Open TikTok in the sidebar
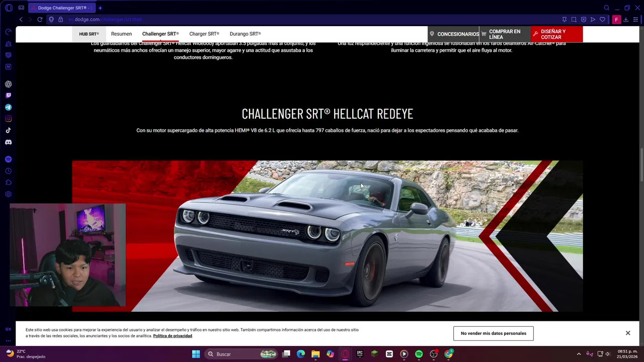The image size is (644, 362). point(8,130)
